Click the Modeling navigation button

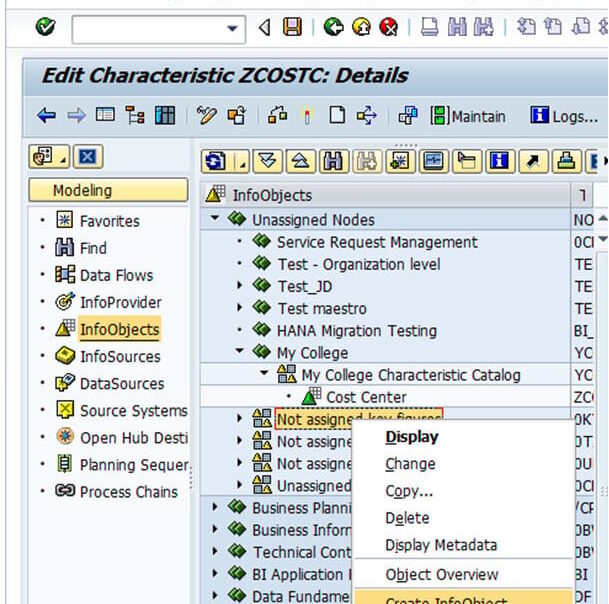(108, 190)
